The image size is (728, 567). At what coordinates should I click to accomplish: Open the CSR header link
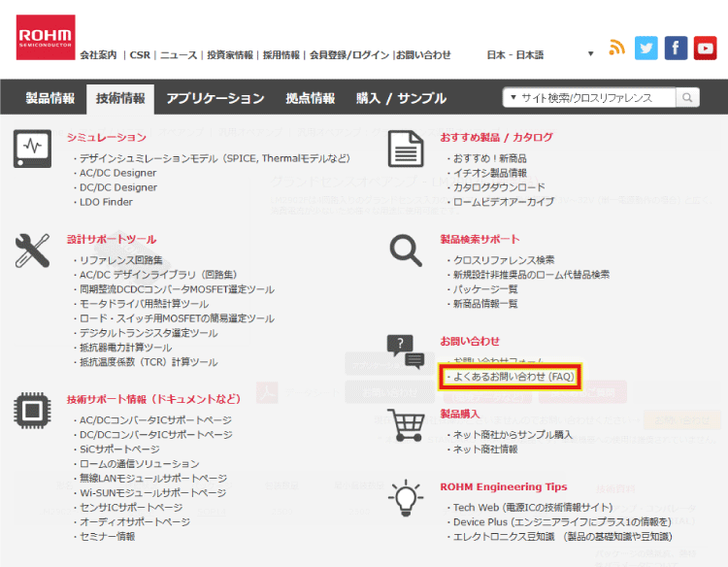tap(140, 54)
